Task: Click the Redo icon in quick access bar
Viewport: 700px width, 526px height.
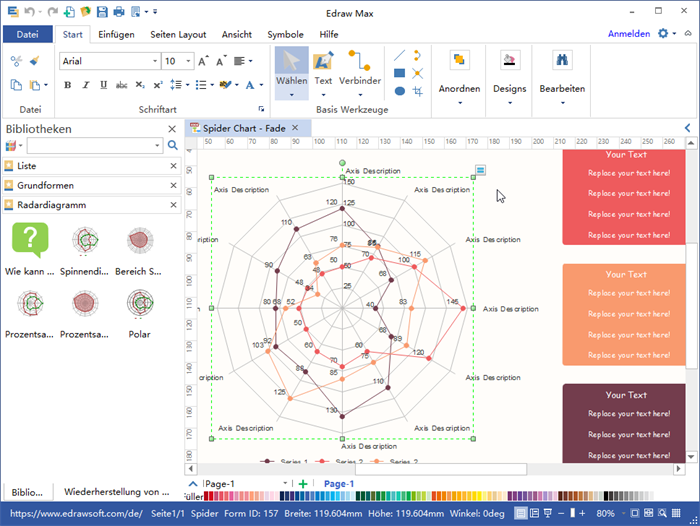Action: click(x=52, y=12)
